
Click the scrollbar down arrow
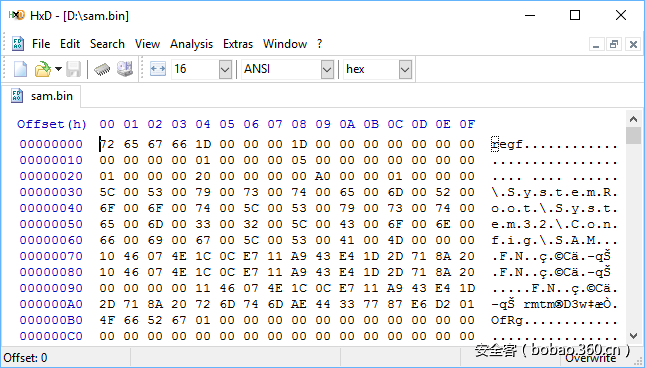point(633,336)
